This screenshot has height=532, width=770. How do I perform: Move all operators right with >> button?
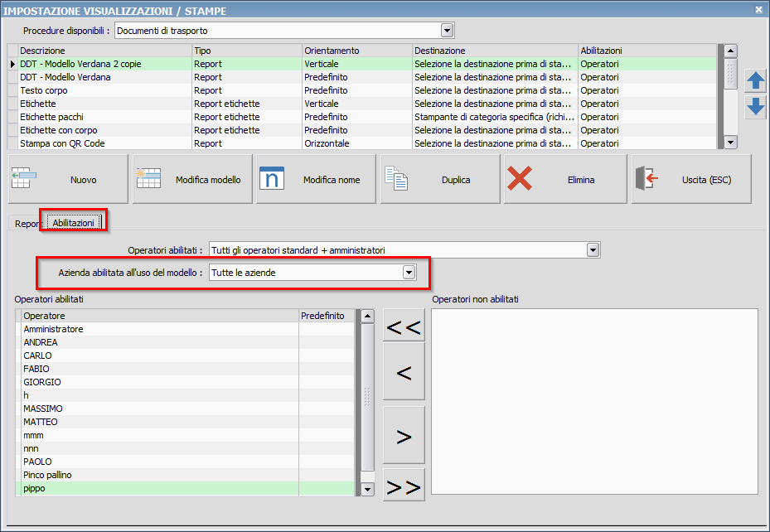[404, 486]
